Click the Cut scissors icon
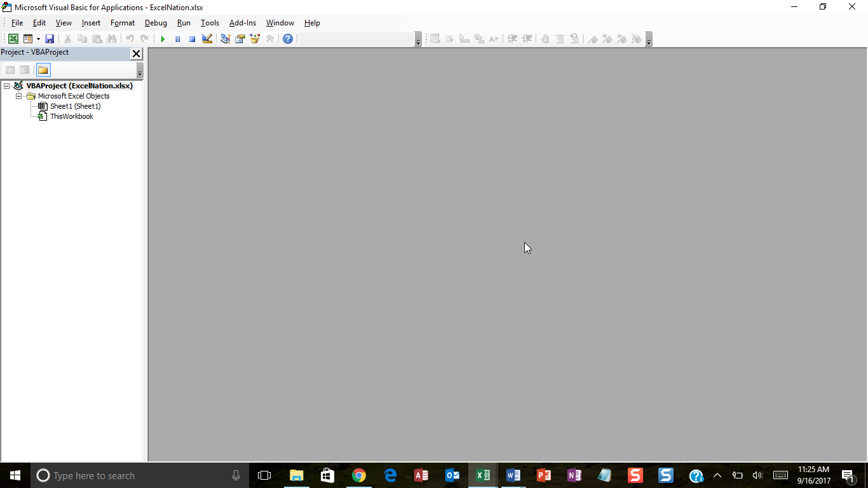The width and height of the screenshot is (868, 488). [x=67, y=39]
